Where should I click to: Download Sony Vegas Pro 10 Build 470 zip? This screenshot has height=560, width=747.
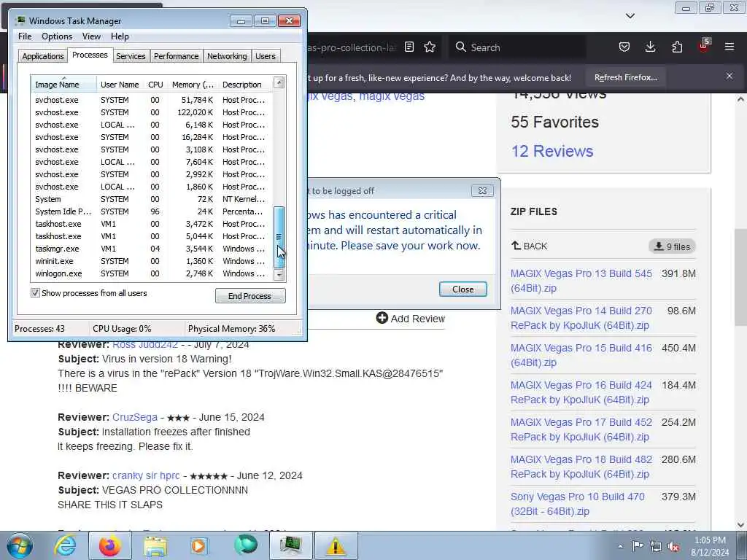click(x=578, y=503)
